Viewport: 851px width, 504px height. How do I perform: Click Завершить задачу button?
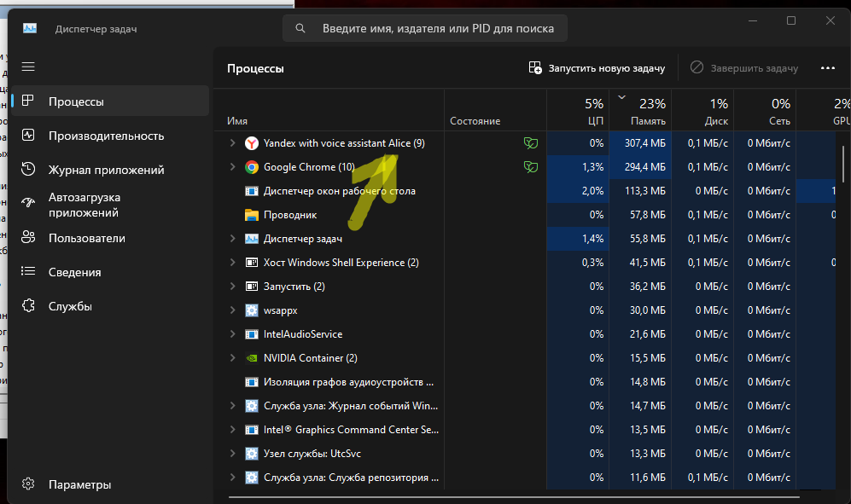tap(744, 68)
